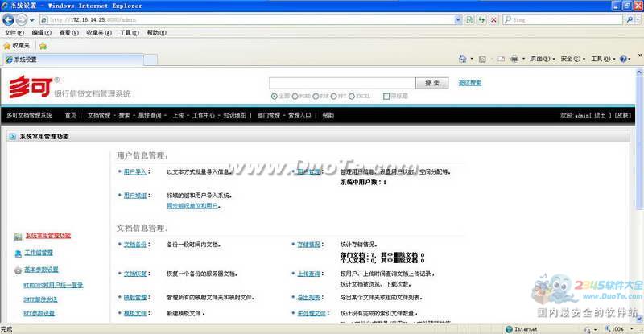Click the 搜索 button beside the search field
644x334 pixels.
431,83
